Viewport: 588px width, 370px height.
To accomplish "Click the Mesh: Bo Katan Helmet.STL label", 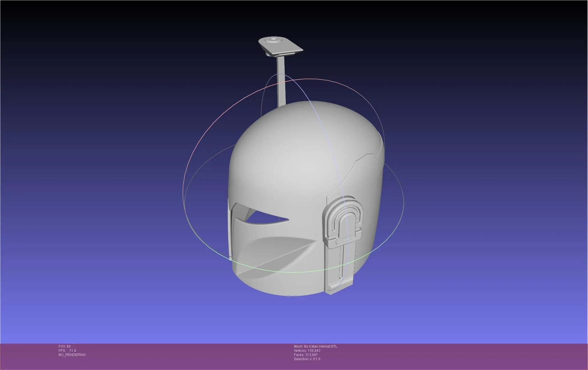I will 316,346.
